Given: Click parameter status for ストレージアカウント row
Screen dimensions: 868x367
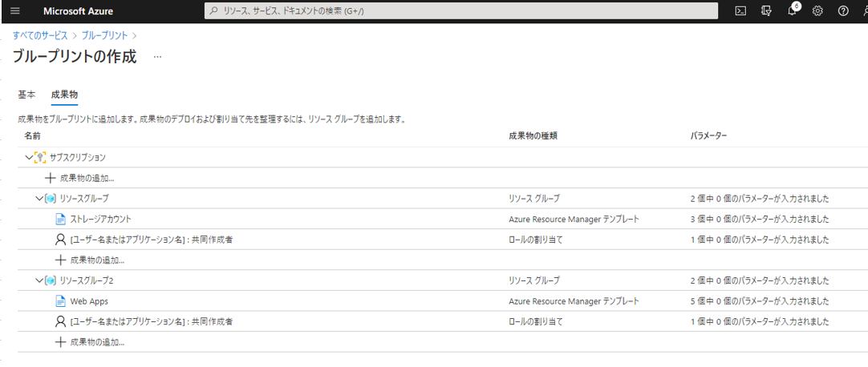Looking at the screenshot, I should pos(760,220).
